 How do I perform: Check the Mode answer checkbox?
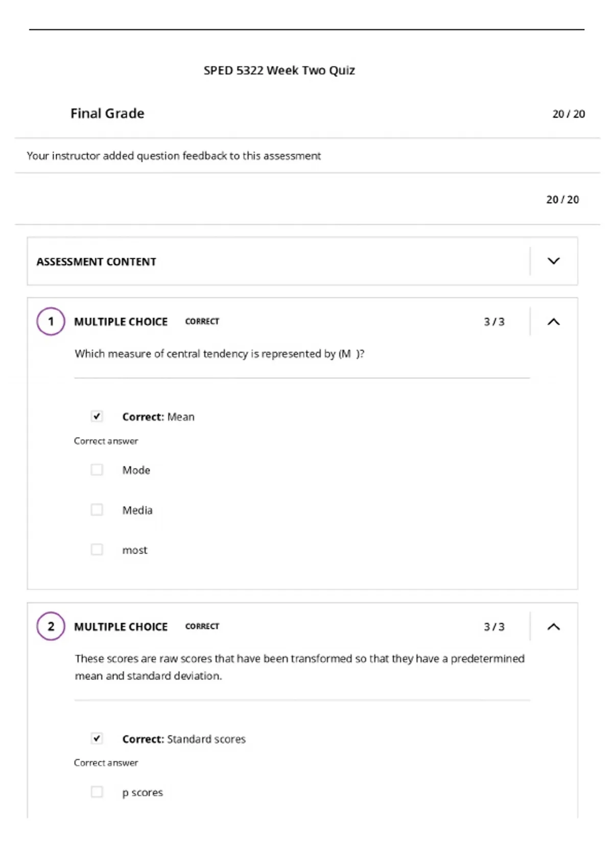point(97,469)
